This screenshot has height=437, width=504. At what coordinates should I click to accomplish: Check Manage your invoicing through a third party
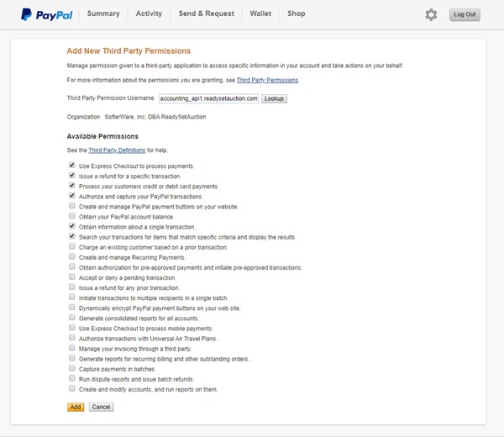(72, 348)
